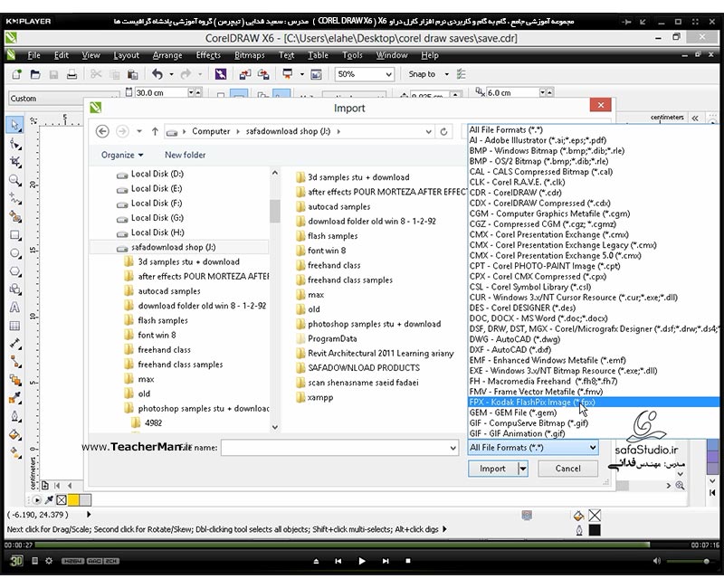This screenshot has width=724, height=588.
Task: Select the Eyedropper tool in the toolbox
Action: (15, 397)
